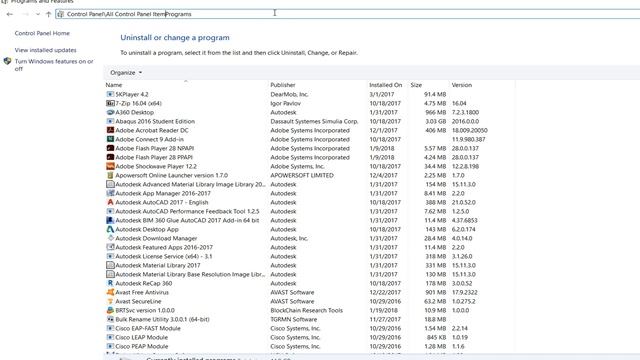Open the Control Panel Home link

[42, 33]
